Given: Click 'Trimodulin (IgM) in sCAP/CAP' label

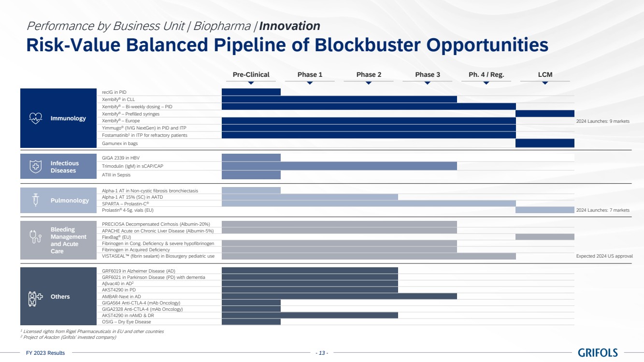Looking at the screenshot, I should 133,166.
